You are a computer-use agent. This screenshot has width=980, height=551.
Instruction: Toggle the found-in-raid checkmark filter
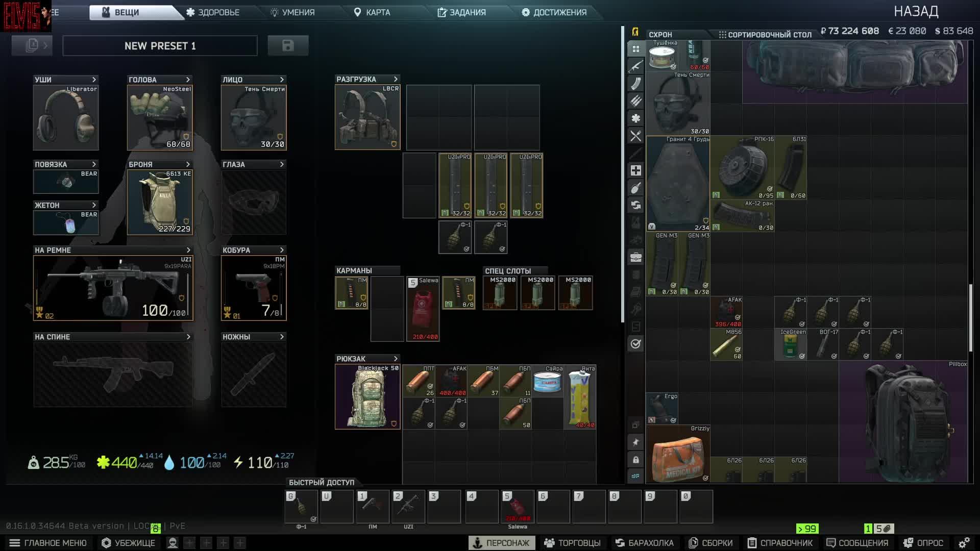coord(636,344)
